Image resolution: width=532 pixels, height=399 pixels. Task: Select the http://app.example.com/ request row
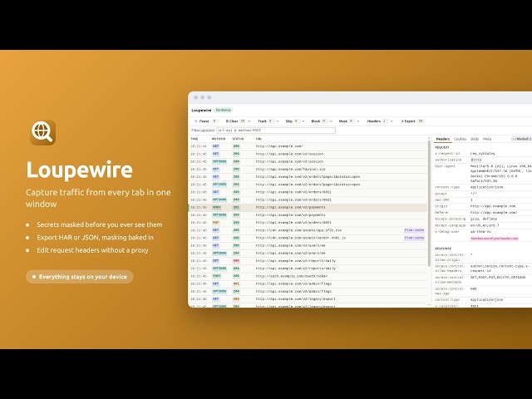[308, 146]
